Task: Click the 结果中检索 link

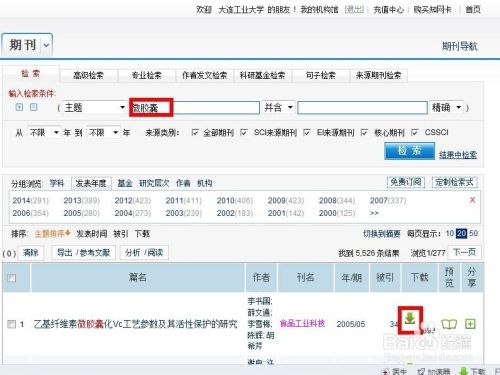Action: [458, 155]
